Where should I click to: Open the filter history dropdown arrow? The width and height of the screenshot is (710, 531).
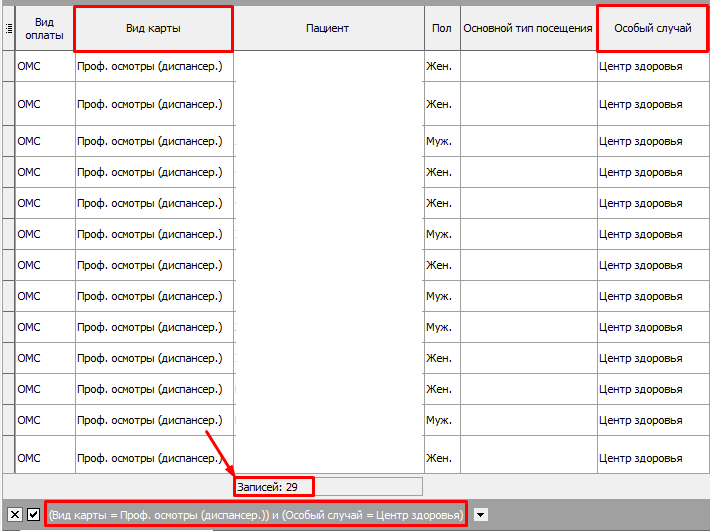(x=481, y=515)
